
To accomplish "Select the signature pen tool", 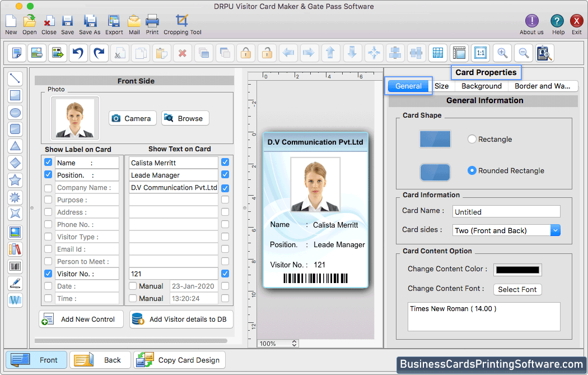I will [x=15, y=284].
